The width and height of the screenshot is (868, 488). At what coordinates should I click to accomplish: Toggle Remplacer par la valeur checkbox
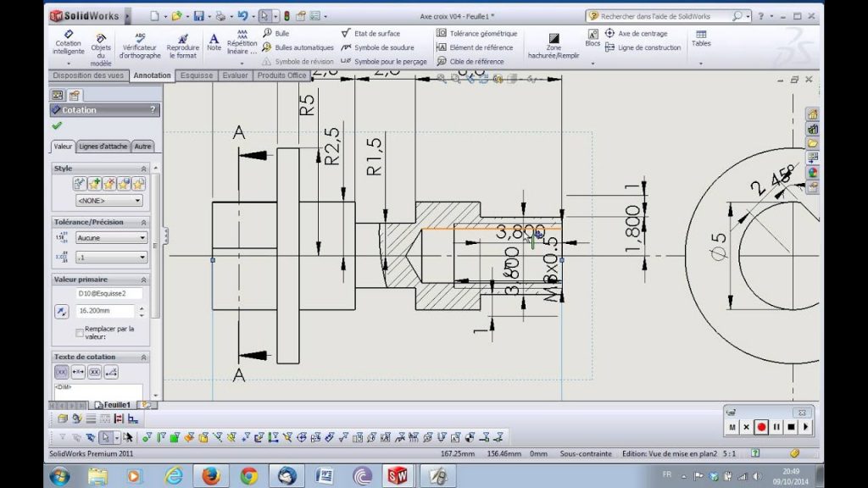80,332
